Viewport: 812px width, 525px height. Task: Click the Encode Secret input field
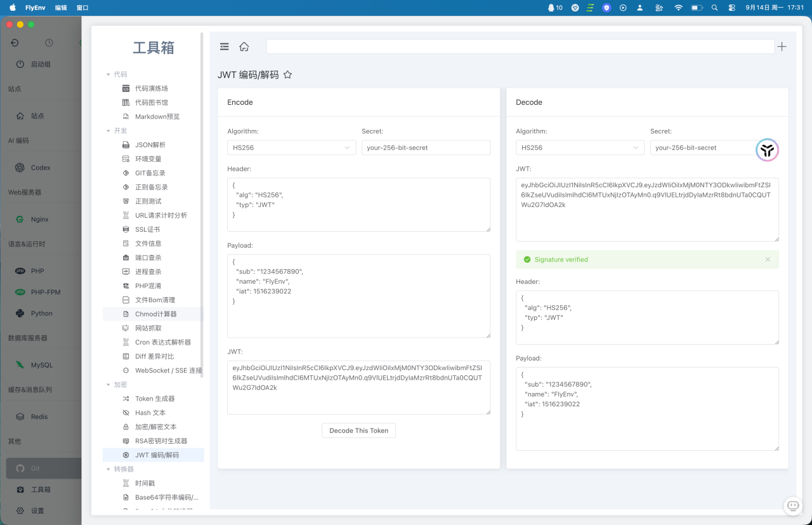click(426, 147)
